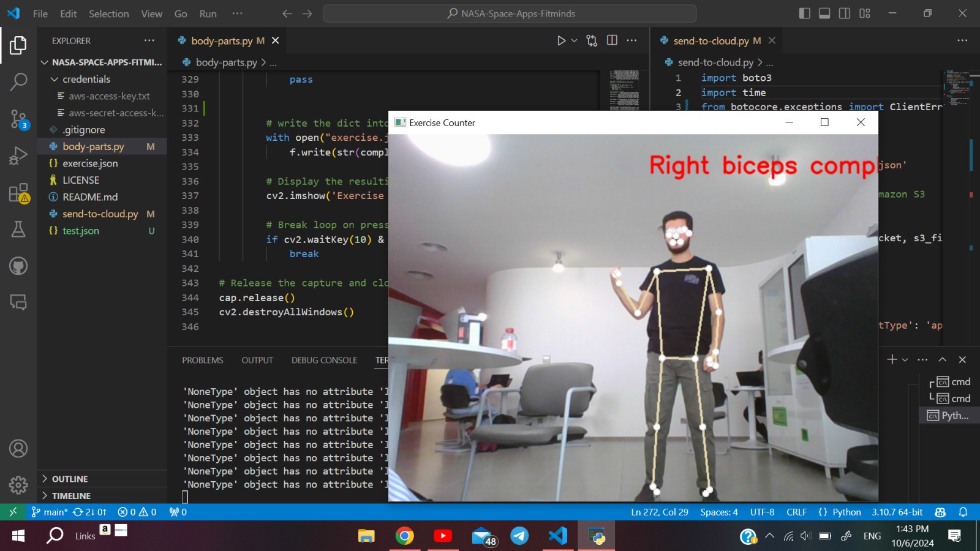This screenshot has height=551, width=980.
Task: Open the .gitignore file
Action: [x=102, y=130]
